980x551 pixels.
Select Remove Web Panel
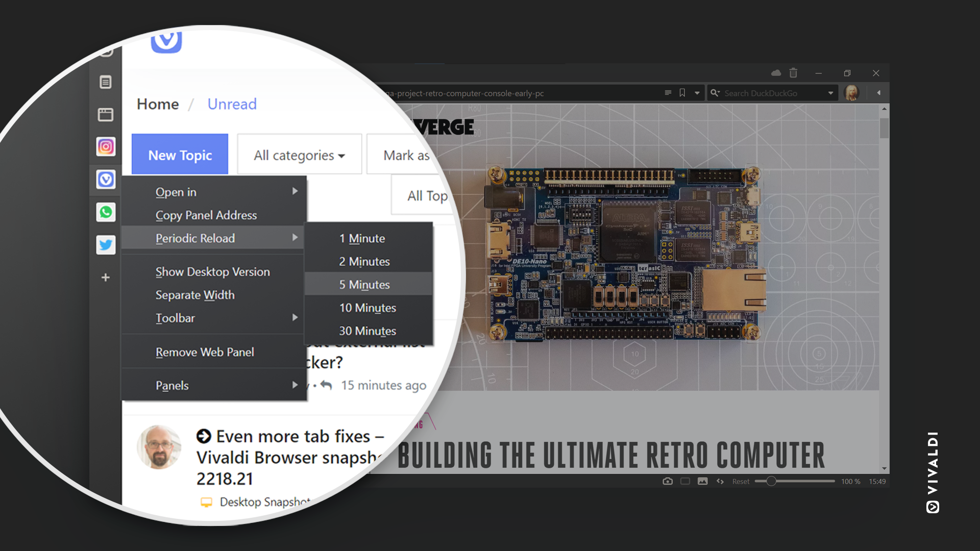(214, 352)
